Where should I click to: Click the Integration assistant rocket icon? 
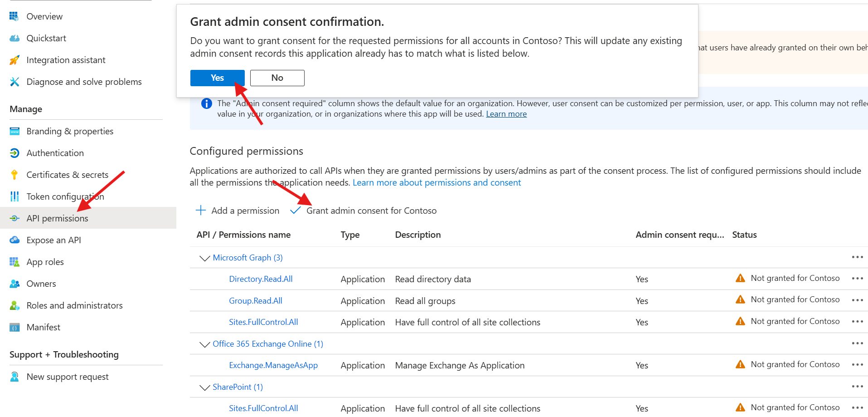[15, 60]
